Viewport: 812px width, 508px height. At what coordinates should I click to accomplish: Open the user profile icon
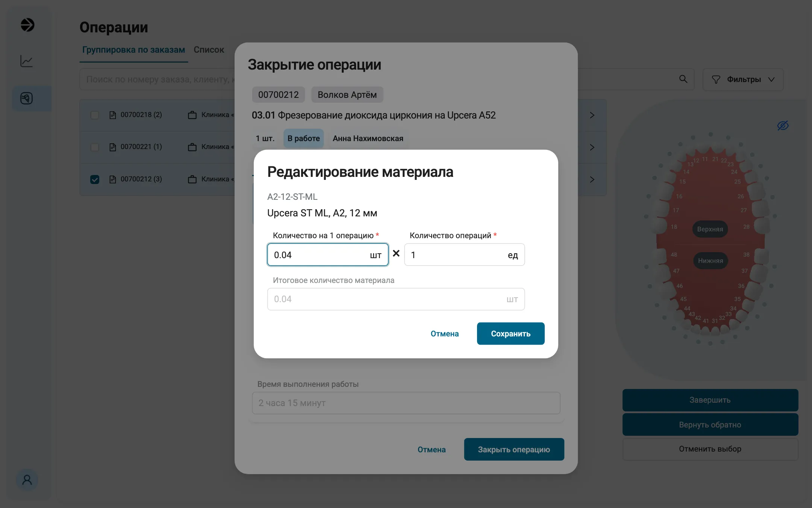coord(27,480)
